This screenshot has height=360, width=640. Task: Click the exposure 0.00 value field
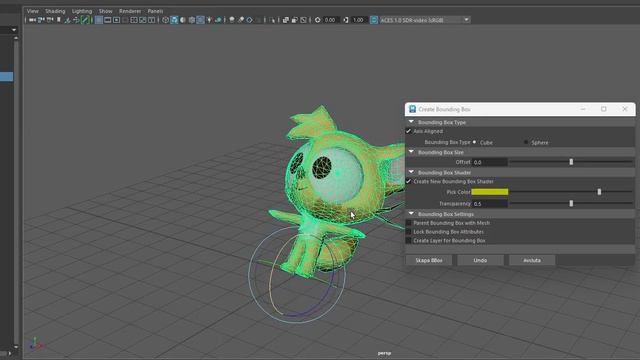331,20
